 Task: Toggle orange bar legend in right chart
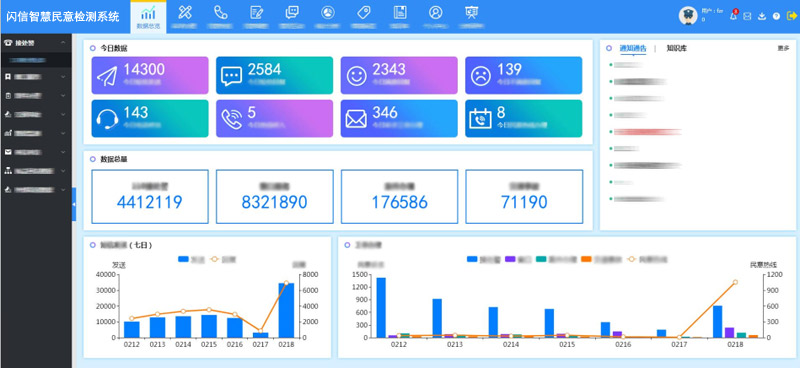(x=602, y=259)
